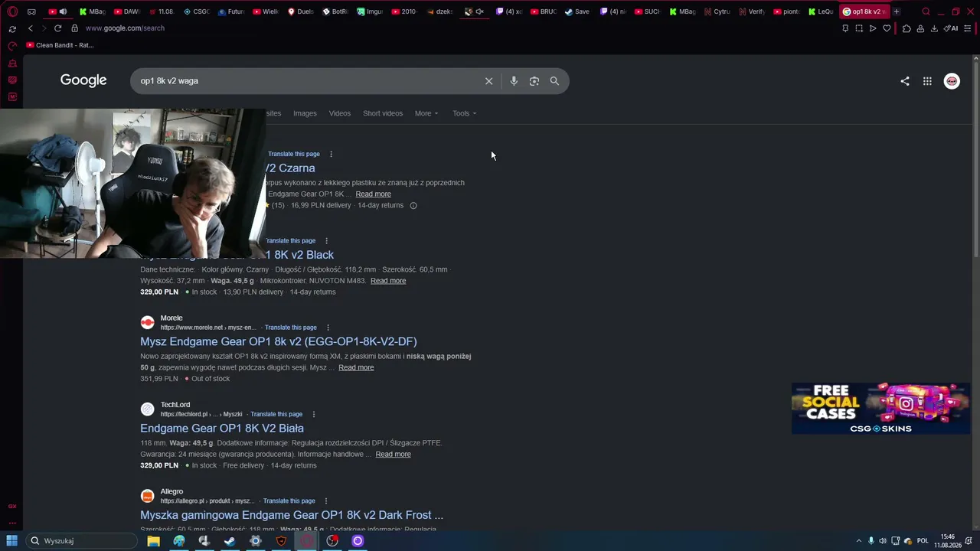
Task: Open the Windows Start menu
Action: (x=11, y=541)
